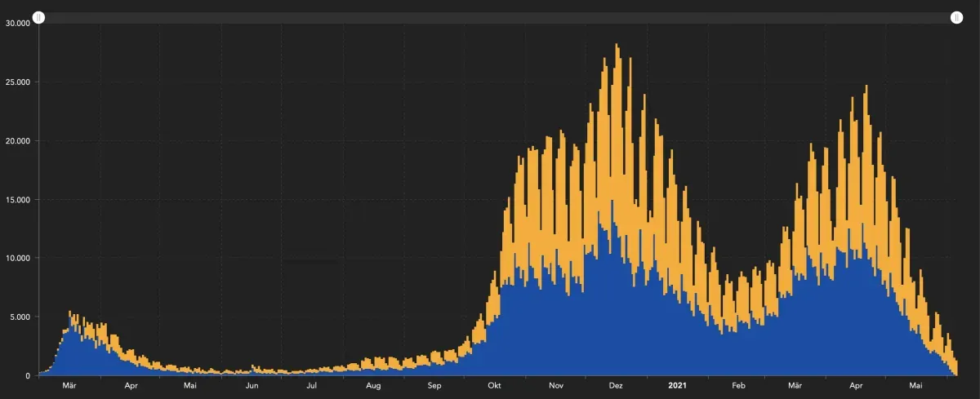This screenshot has height=399, width=980.
Task: Select the Jun label on the time axis
Action: point(252,386)
